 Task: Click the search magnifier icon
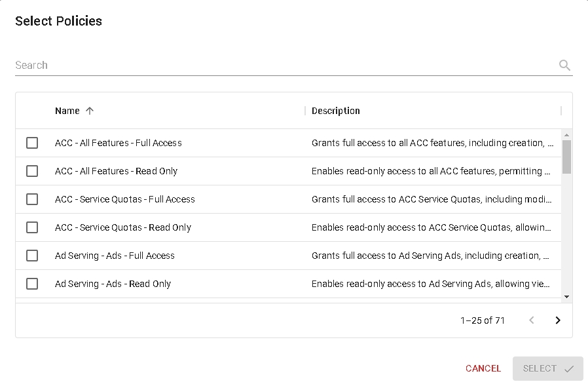coord(564,65)
